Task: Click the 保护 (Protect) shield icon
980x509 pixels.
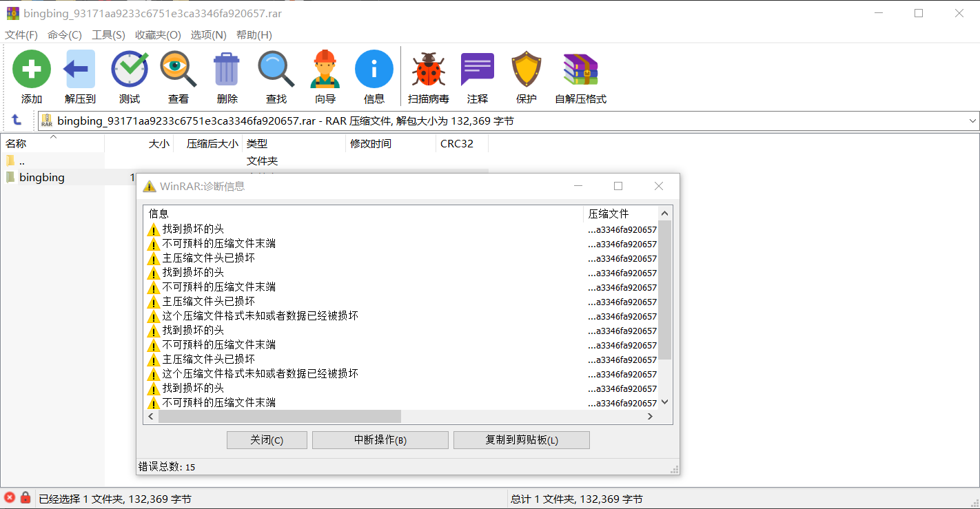Action: coord(526,69)
